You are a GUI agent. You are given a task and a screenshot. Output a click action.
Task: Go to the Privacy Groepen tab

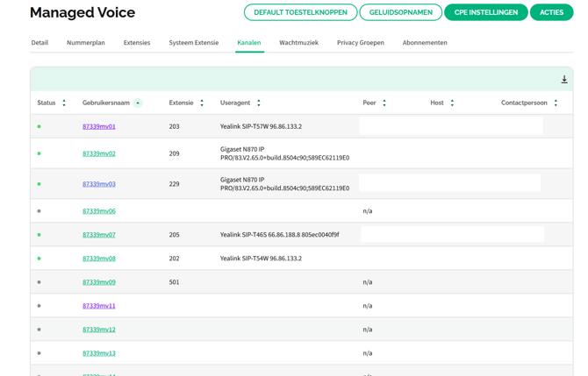[x=361, y=42]
